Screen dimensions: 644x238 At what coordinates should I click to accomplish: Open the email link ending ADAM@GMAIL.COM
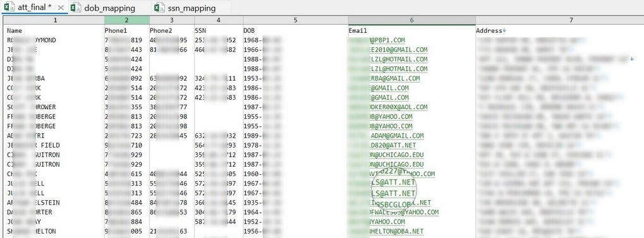386,136
